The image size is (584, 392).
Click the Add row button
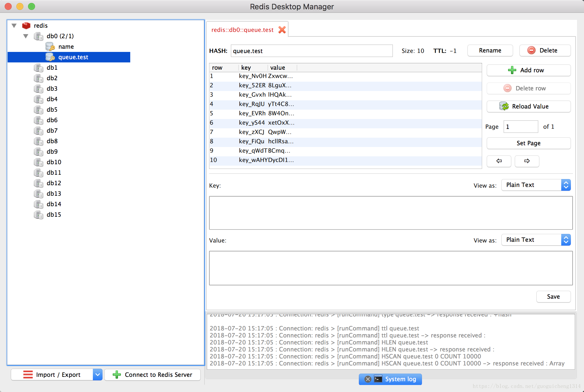(529, 70)
